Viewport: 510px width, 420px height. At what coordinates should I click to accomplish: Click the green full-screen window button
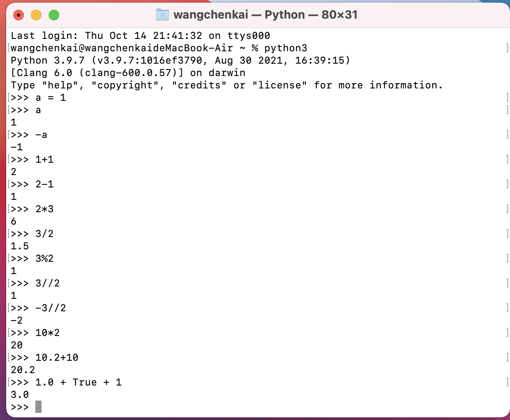pos(54,15)
